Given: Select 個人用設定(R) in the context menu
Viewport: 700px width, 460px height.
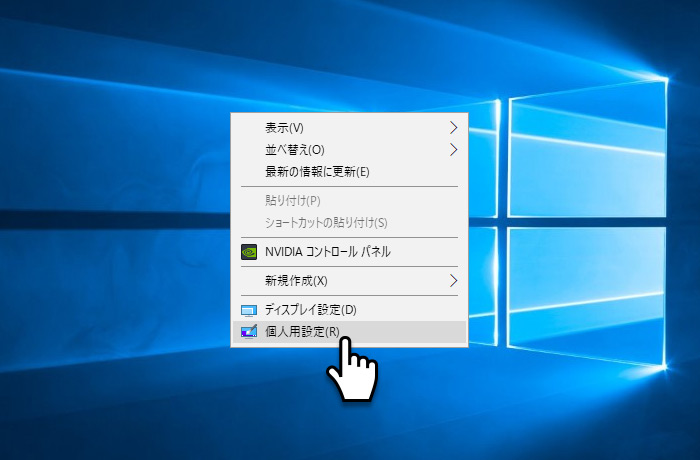Looking at the screenshot, I should pyautogui.click(x=349, y=332).
